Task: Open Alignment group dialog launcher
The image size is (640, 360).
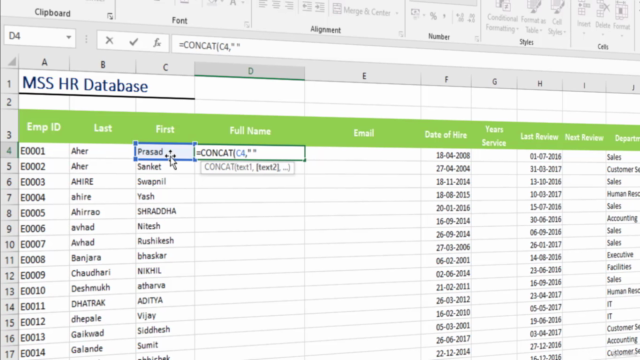Action: tap(401, 34)
